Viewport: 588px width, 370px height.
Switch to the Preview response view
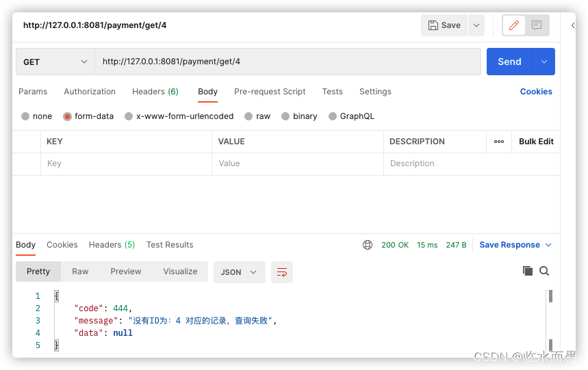coord(126,272)
